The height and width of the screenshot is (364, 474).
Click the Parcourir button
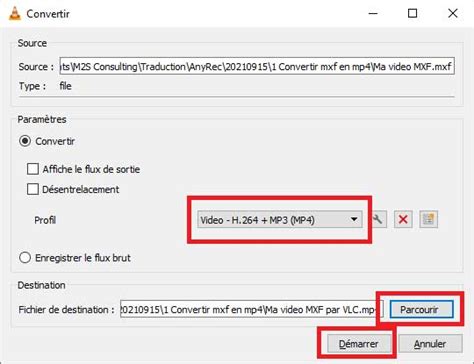pos(421,310)
